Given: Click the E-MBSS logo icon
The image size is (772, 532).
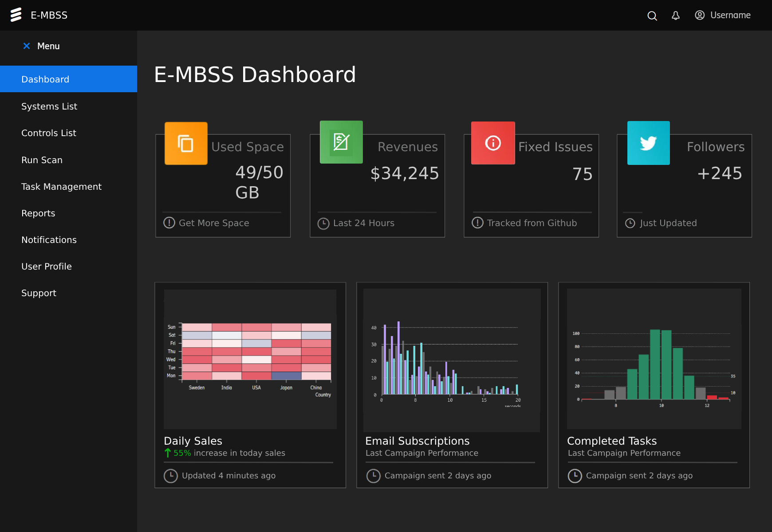Looking at the screenshot, I should pyautogui.click(x=16, y=15).
